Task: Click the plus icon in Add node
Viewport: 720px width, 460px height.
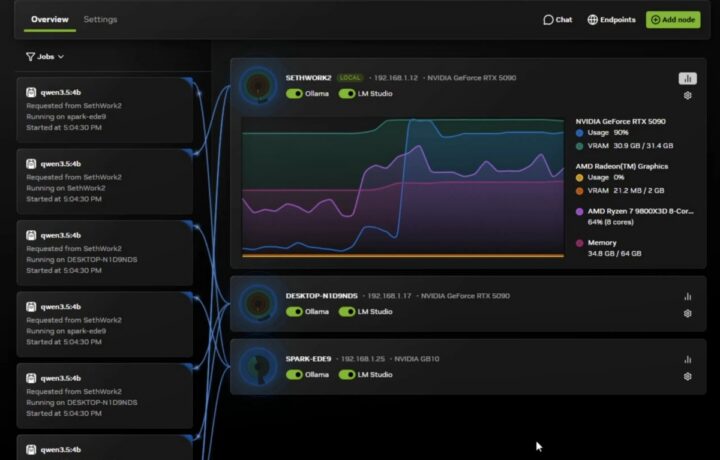Action: tap(656, 20)
